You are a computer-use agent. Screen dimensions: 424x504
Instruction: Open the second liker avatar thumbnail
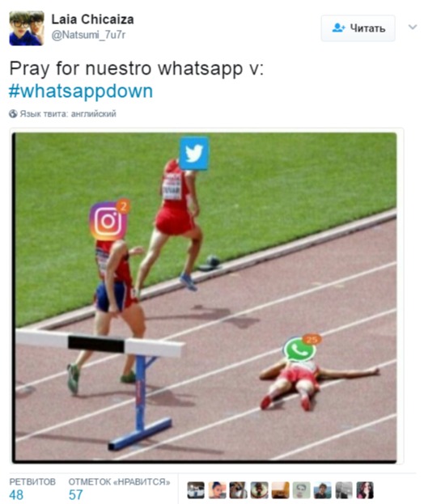217,490
